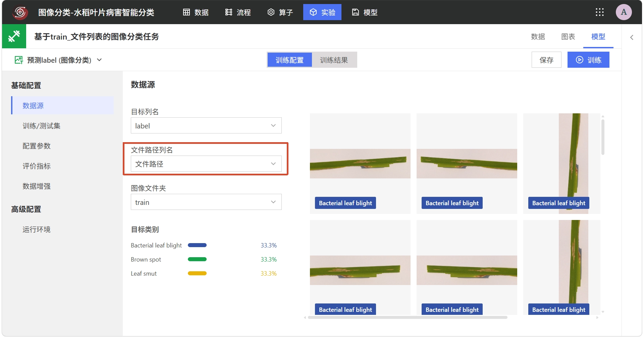Open the 数据 top navigation item
Screen dimensions: 644x338
[x=196, y=12]
